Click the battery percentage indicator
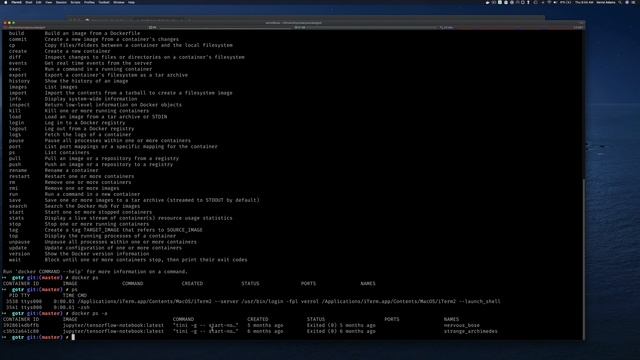640x360 pixels. pyautogui.click(x=565, y=2)
